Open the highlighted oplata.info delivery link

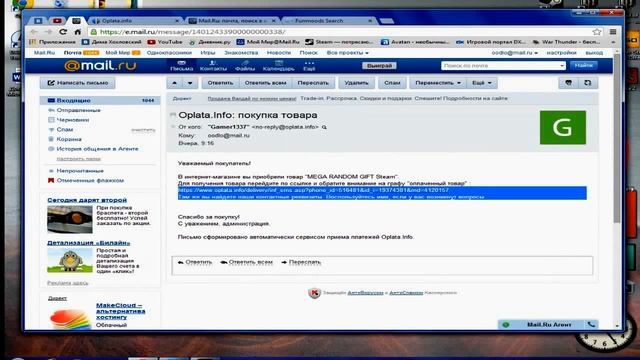coord(313,190)
